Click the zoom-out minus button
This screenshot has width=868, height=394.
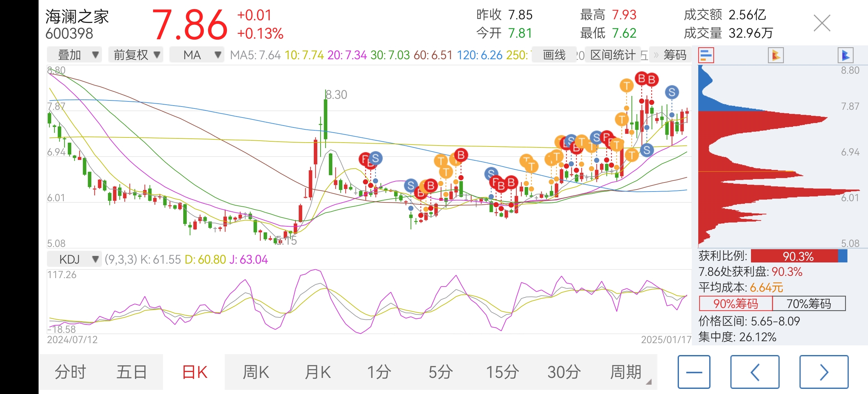pyautogui.click(x=694, y=372)
